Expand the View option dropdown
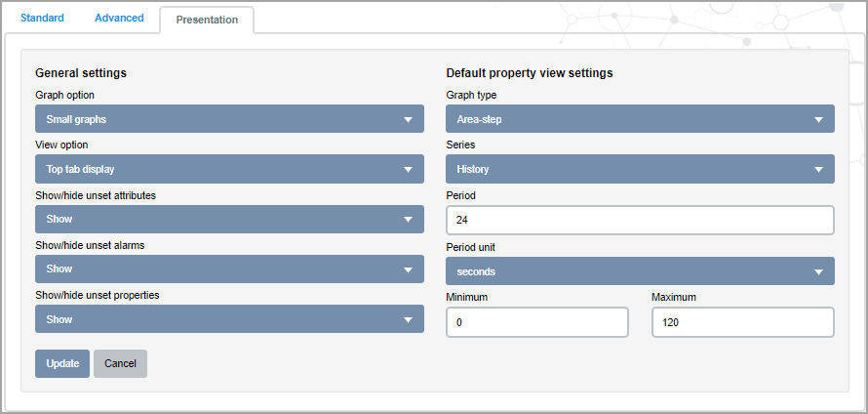Image resolution: width=868 pixels, height=414 pixels. tap(229, 169)
